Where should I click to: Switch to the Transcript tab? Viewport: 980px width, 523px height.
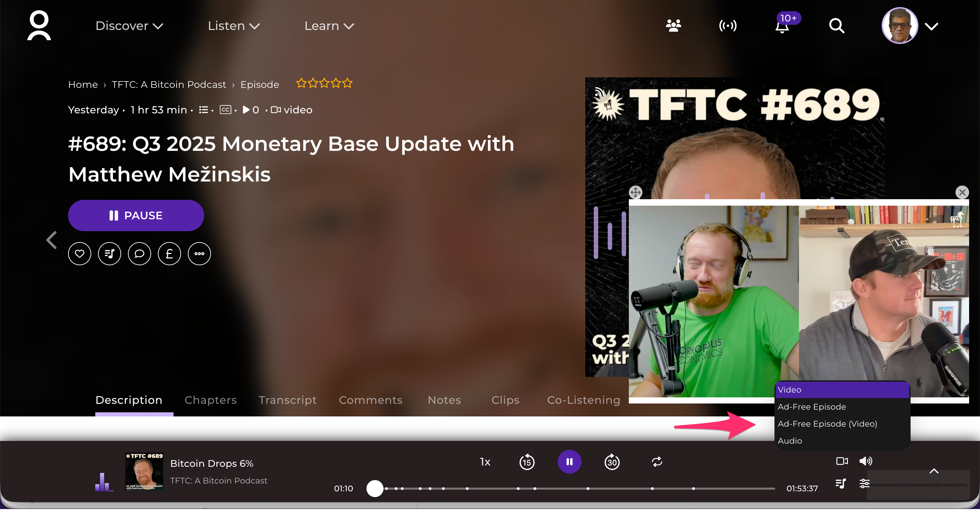point(287,400)
